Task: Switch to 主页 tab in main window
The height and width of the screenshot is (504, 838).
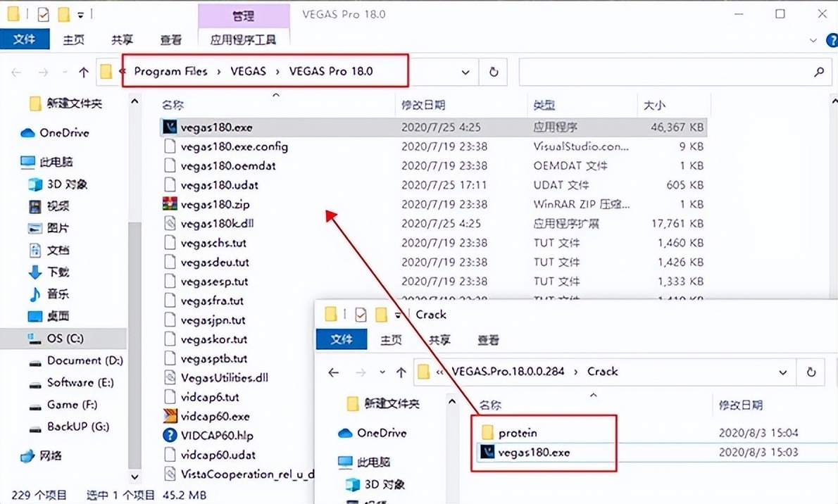Action: [x=73, y=39]
